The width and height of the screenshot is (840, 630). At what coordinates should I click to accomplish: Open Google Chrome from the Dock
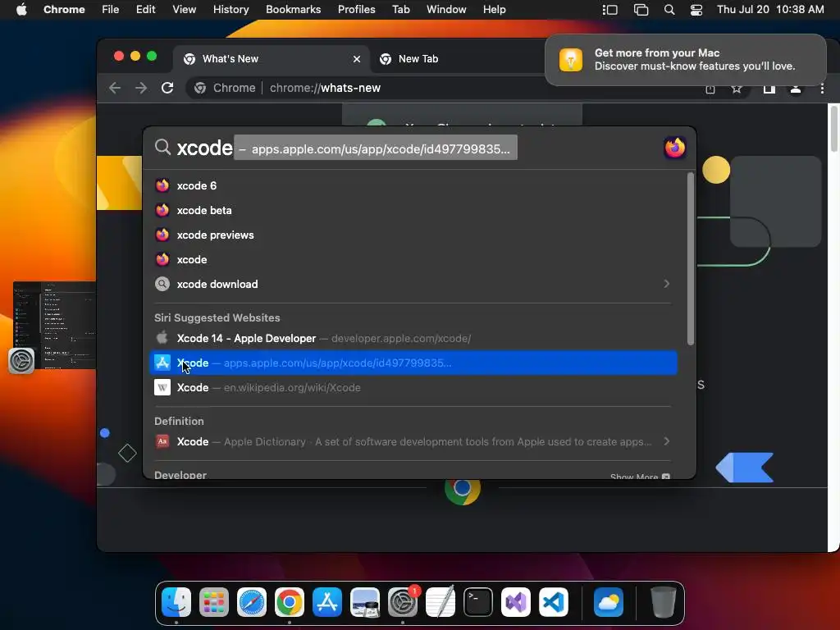coord(290,602)
